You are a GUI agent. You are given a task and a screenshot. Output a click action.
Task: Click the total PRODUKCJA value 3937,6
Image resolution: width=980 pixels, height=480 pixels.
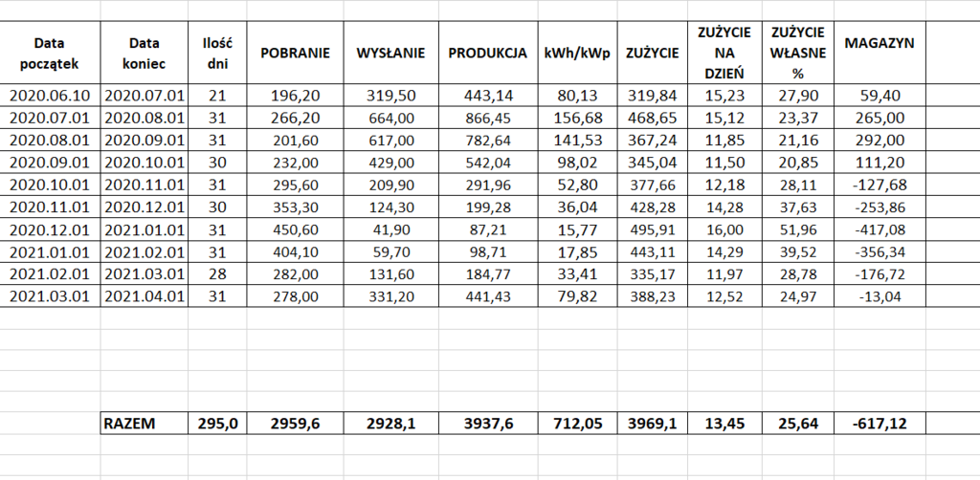[x=487, y=424]
